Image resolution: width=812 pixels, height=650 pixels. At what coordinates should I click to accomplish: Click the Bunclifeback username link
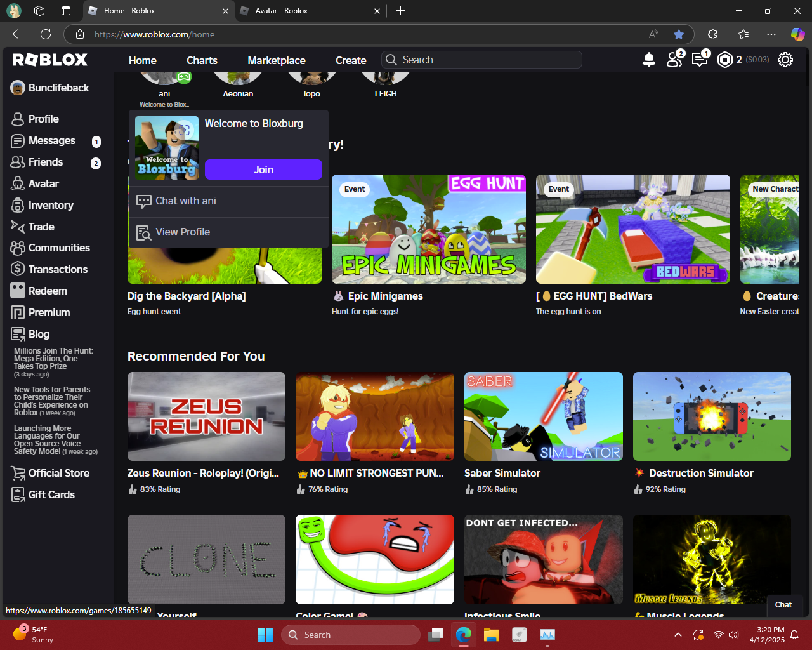coord(58,88)
